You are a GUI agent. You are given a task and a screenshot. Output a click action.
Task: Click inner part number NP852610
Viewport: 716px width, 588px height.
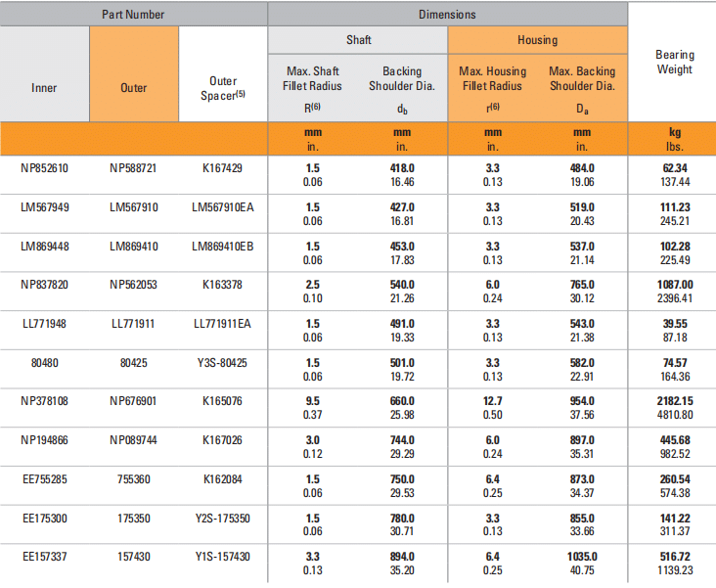pos(45,168)
